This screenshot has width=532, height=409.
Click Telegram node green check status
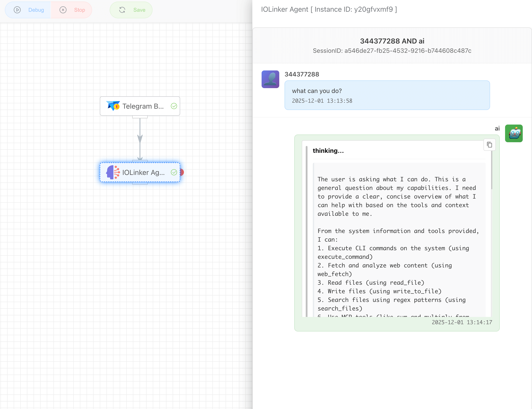click(174, 106)
